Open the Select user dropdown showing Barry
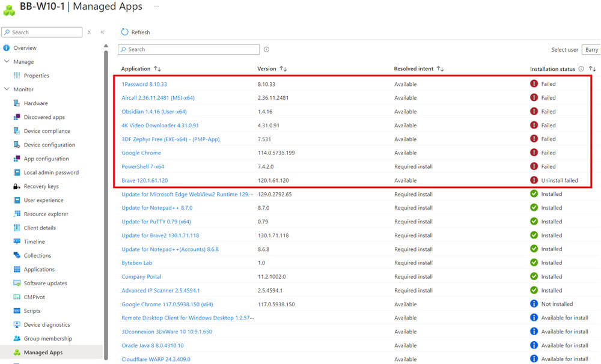This screenshot has width=601, height=364. click(591, 50)
